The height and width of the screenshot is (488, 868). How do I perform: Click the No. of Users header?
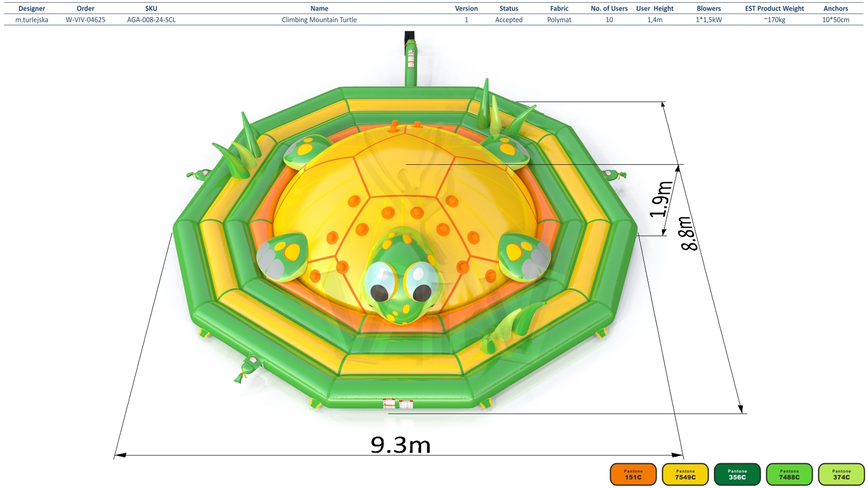pyautogui.click(x=609, y=9)
